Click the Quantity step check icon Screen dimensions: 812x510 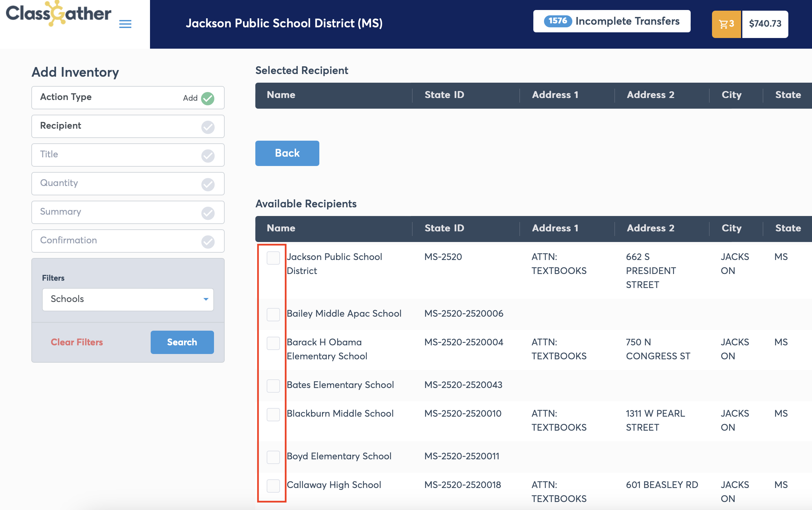208,184
